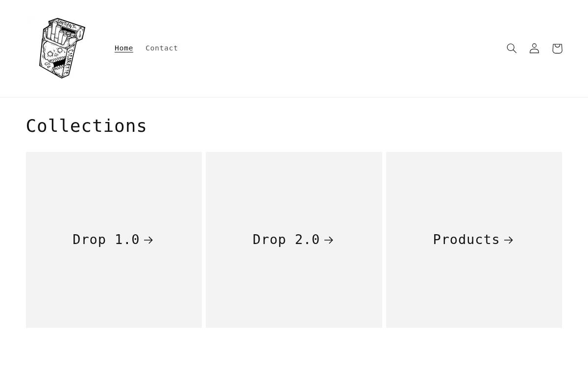
Task: Click the Drop 2.0 collection card
Action: pos(294,240)
